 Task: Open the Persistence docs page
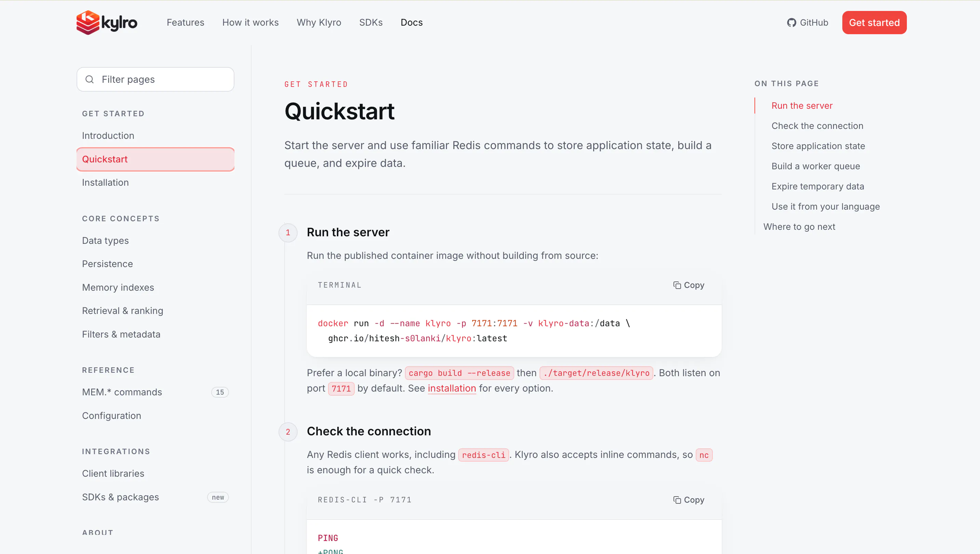(155, 264)
